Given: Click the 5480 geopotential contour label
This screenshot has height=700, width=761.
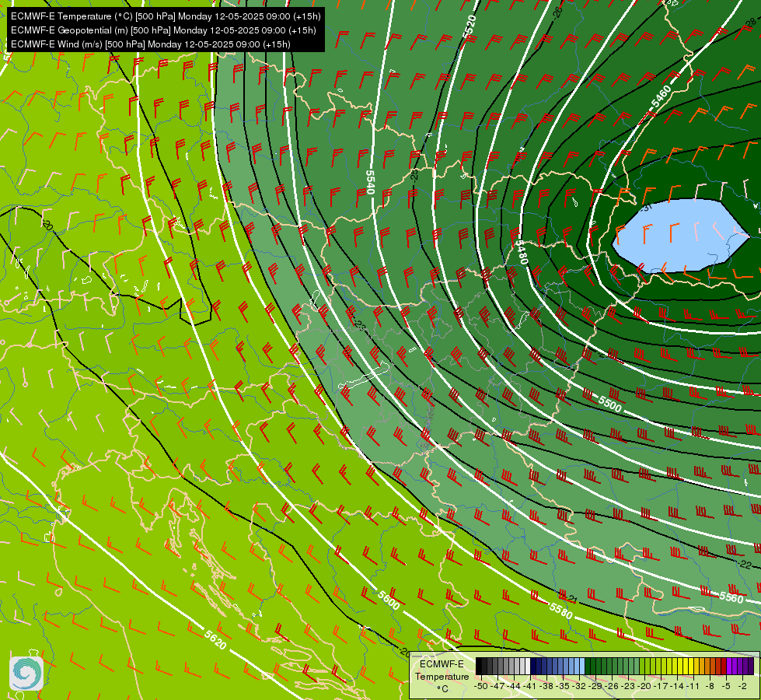Looking at the screenshot, I should point(521,252).
